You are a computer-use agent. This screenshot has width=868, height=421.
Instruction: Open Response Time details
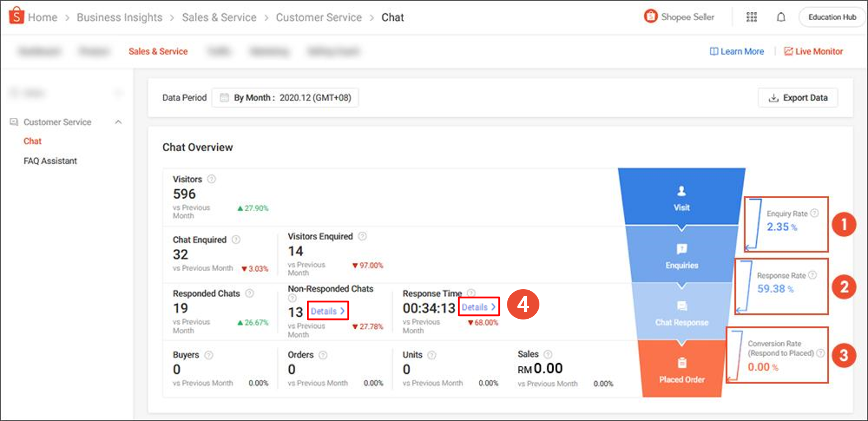[x=478, y=307]
